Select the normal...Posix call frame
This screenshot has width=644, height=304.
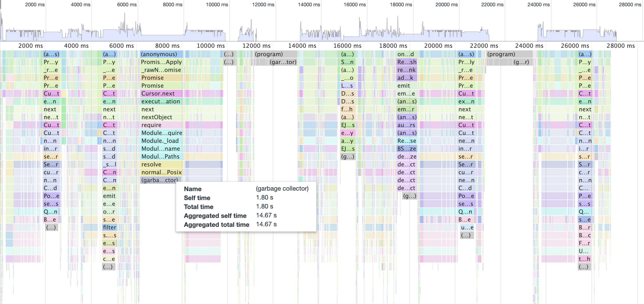[x=161, y=172]
